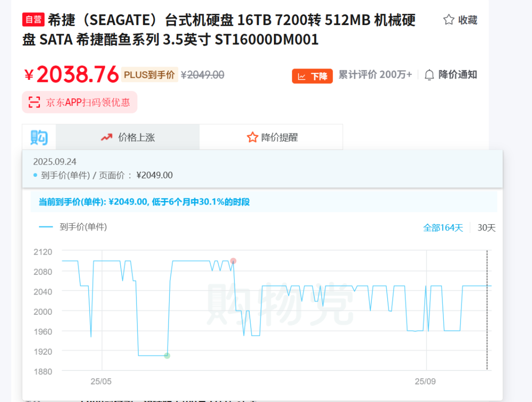The height and width of the screenshot is (402, 532).
Task: Click the orange 下降 price trend badge
Action: click(312, 76)
